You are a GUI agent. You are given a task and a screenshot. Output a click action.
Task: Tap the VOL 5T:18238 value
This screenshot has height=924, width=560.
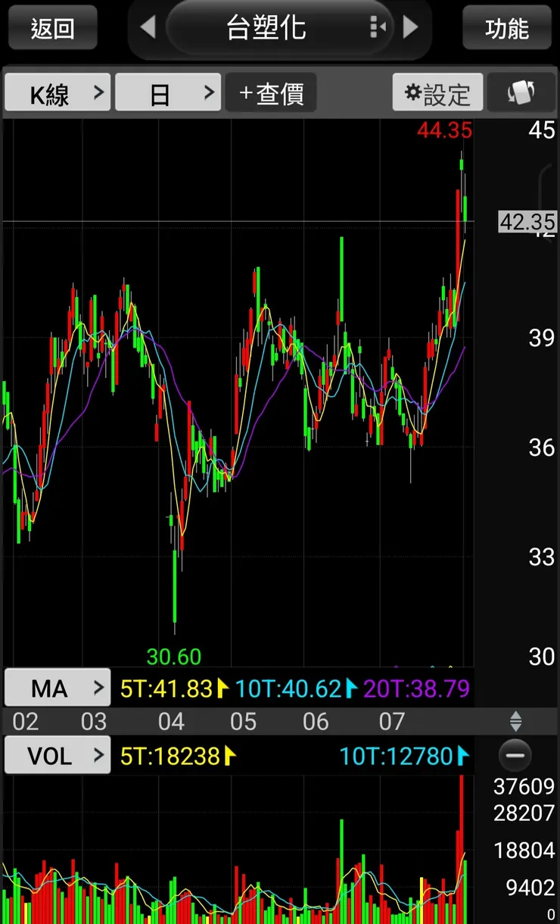170,755
